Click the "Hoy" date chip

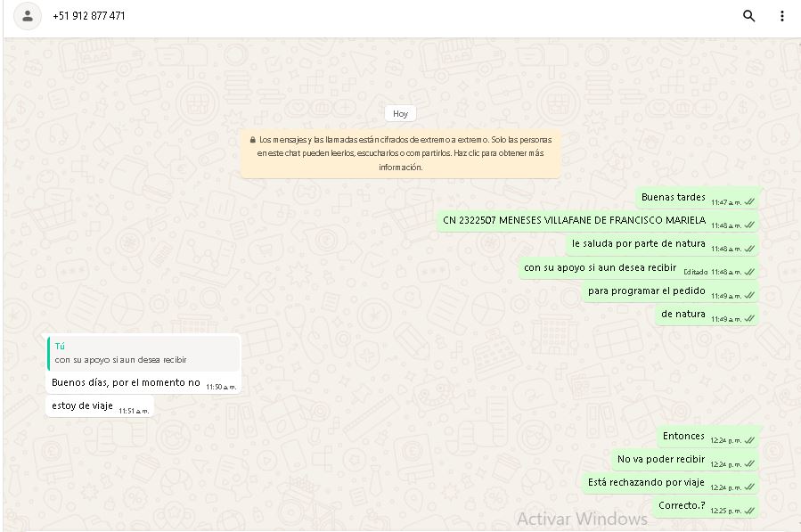[400, 114]
